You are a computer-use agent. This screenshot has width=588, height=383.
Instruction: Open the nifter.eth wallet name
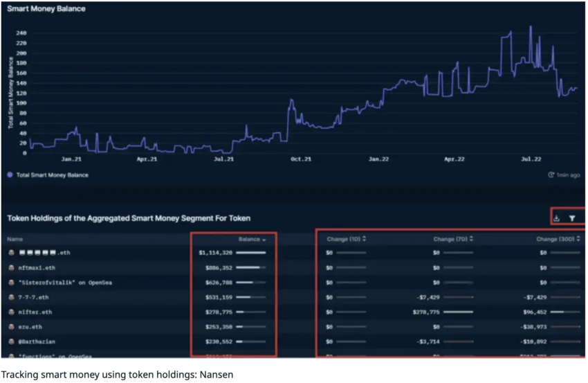pos(35,312)
